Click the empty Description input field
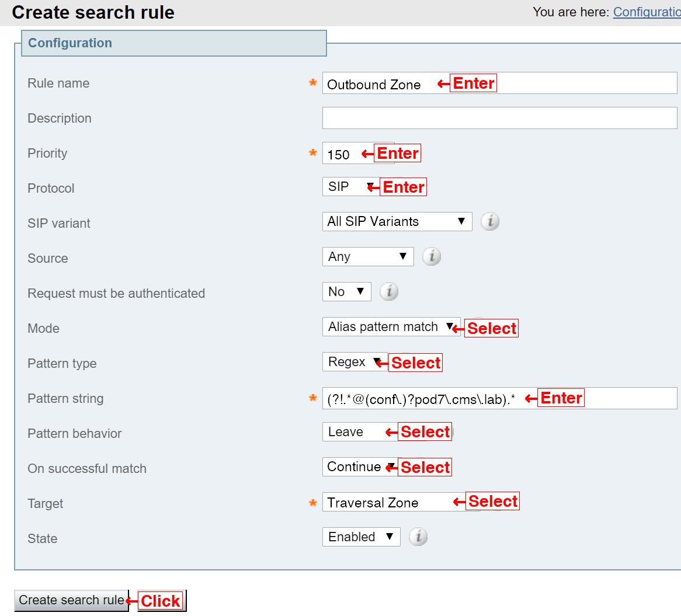The image size is (681, 616). click(499, 118)
